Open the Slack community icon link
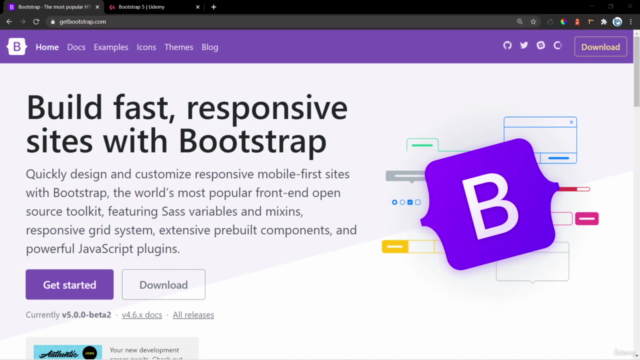 [541, 45]
